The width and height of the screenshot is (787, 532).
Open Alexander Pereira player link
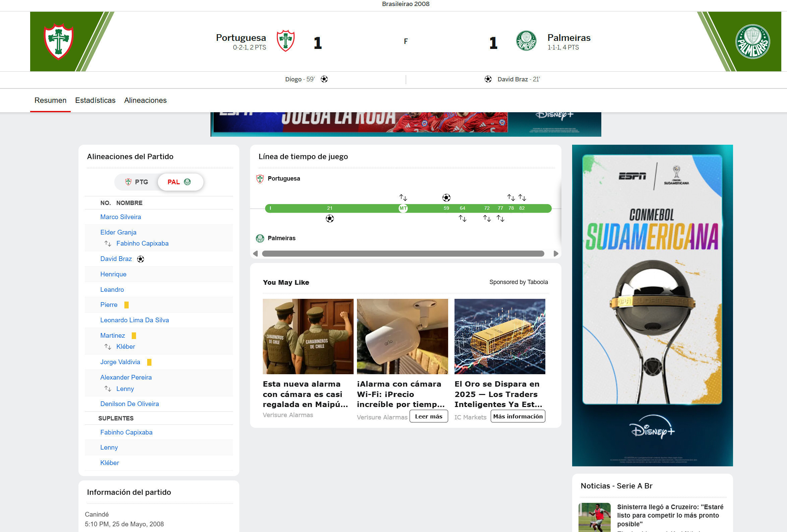tap(126, 377)
